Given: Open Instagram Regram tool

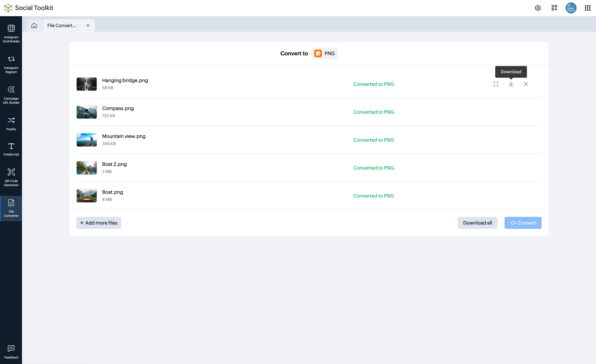Looking at the screenshot, I should point(11,64).
